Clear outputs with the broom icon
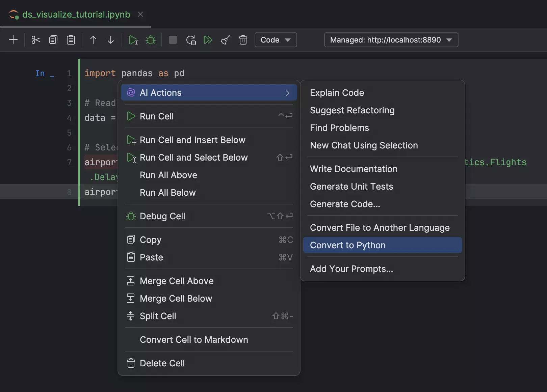 pos(226,40)
